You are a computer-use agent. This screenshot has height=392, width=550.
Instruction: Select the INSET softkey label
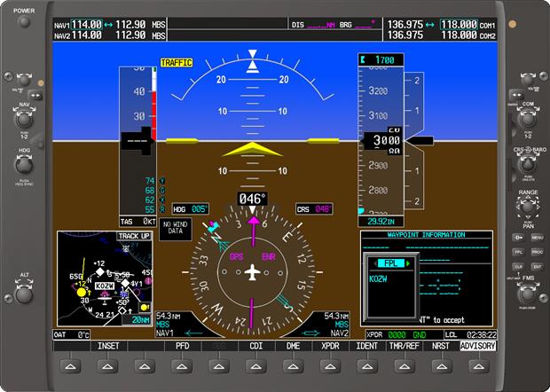coord(108,346)
